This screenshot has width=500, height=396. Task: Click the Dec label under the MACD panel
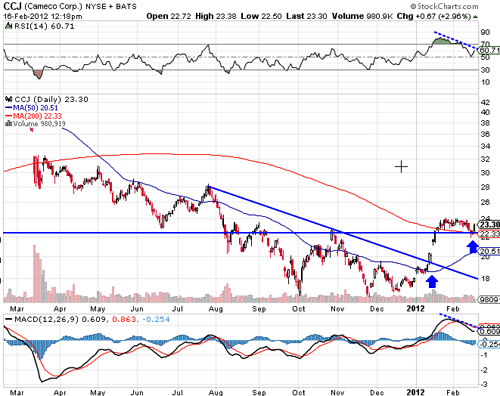point(377,392)
